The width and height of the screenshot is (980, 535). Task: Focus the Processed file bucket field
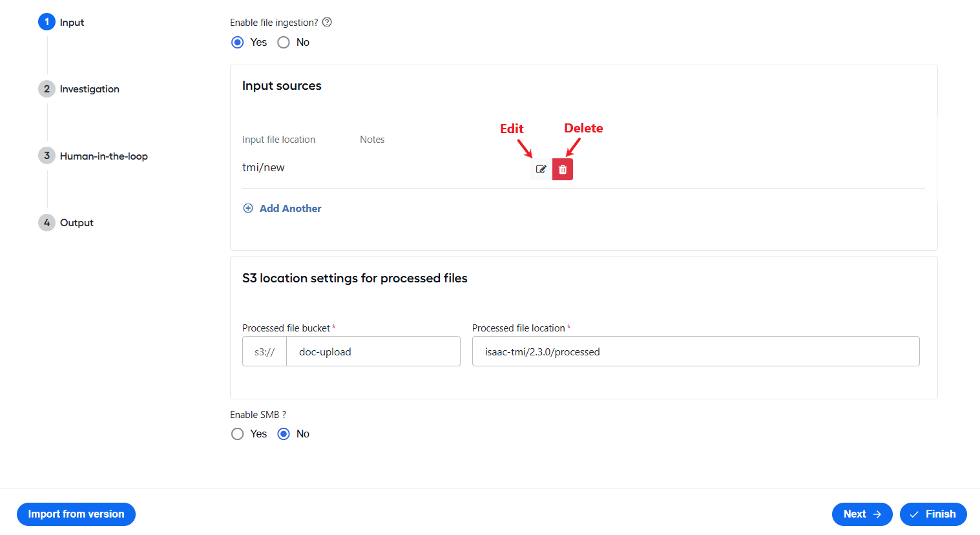click(x=373, y=351)
